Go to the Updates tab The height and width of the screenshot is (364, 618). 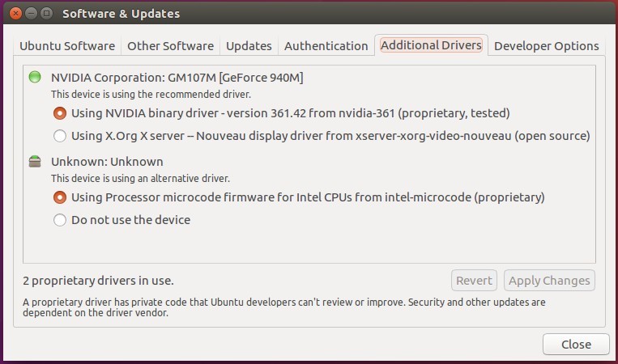(249, 46)
